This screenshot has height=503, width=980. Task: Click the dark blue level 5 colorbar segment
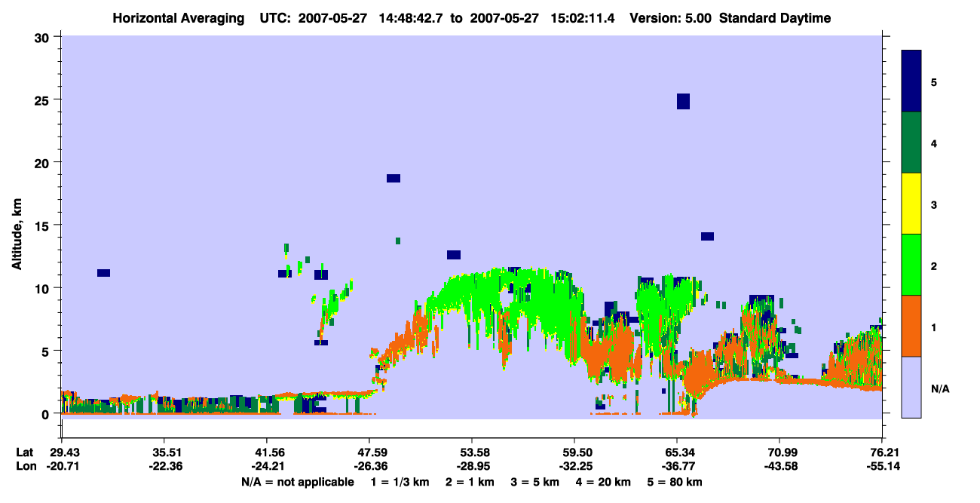911,81
